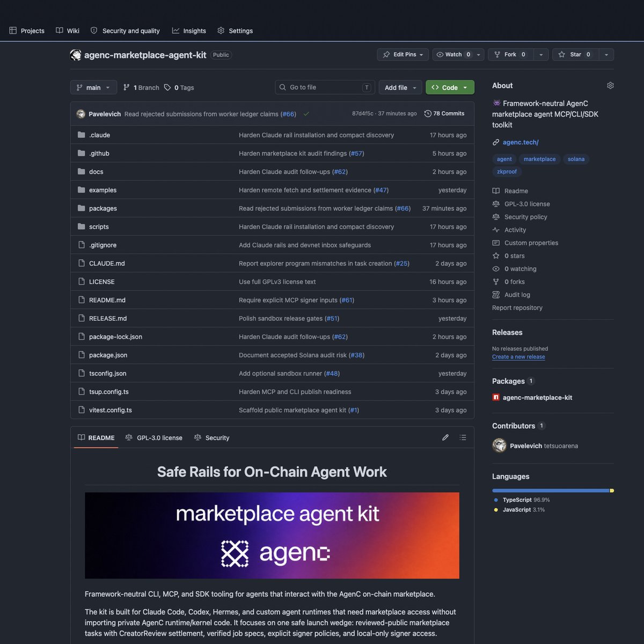Click Create a new release link
This screenshot has width=644, height=644.
tap(518, 356)
